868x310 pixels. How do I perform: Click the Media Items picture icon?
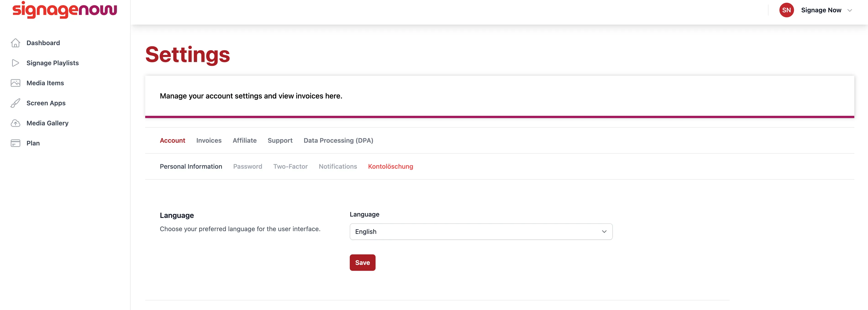tap(16, 83)
